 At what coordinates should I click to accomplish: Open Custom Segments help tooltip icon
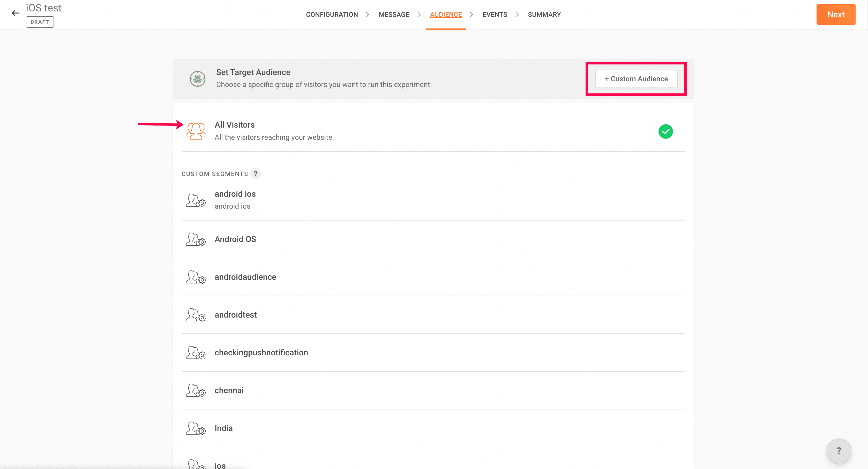point(256,174)
